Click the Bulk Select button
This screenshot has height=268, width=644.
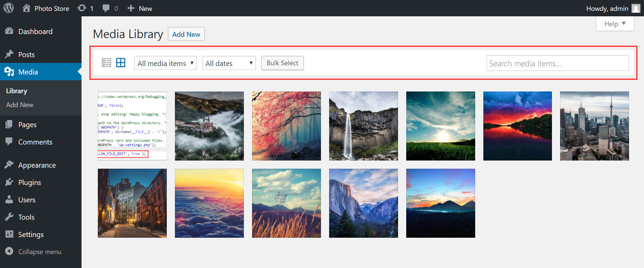[282, 63]
